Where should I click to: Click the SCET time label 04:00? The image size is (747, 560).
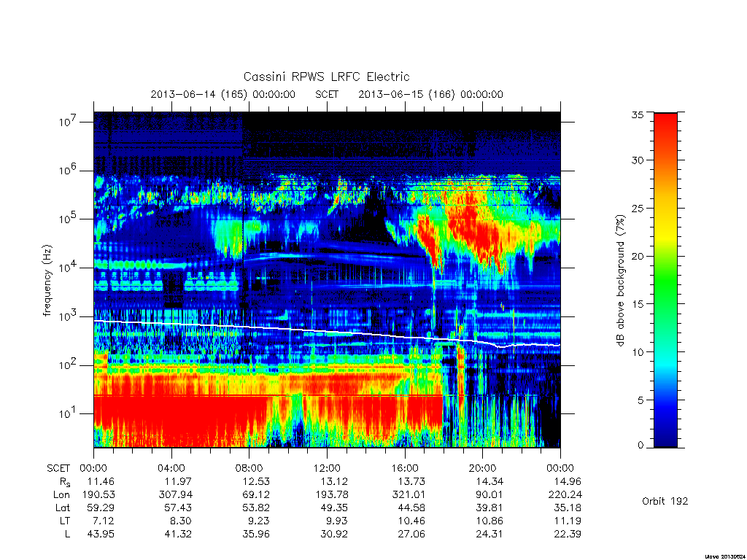click(171, 468)
